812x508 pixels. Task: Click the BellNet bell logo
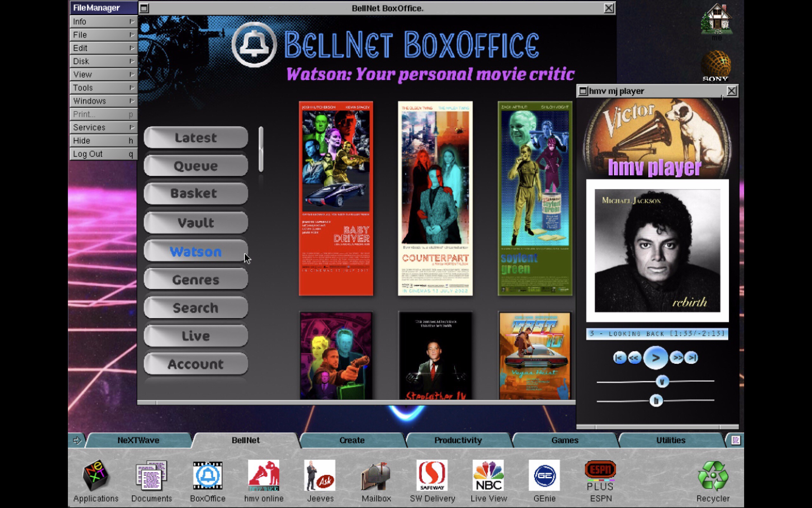254,44
